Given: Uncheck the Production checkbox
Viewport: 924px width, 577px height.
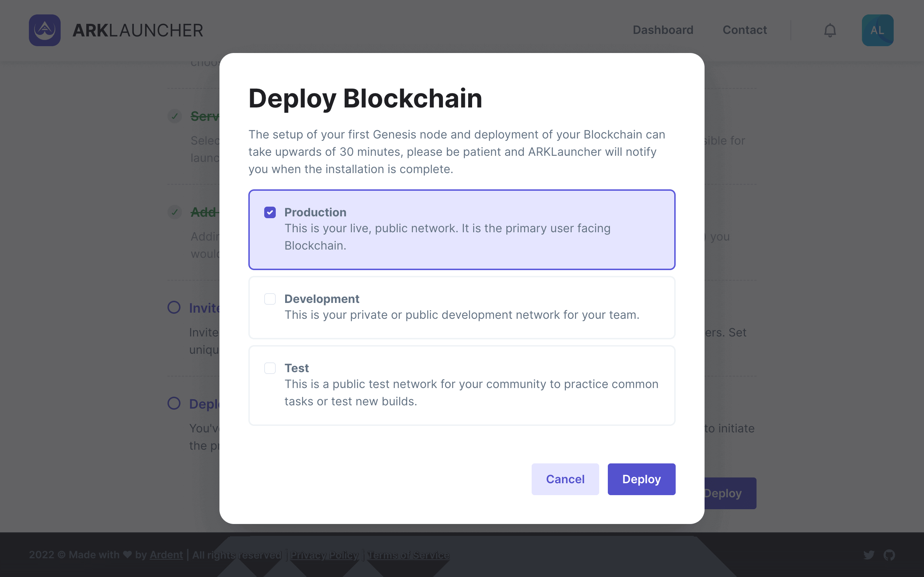Looking at the screenshot, I should point(270,212).
